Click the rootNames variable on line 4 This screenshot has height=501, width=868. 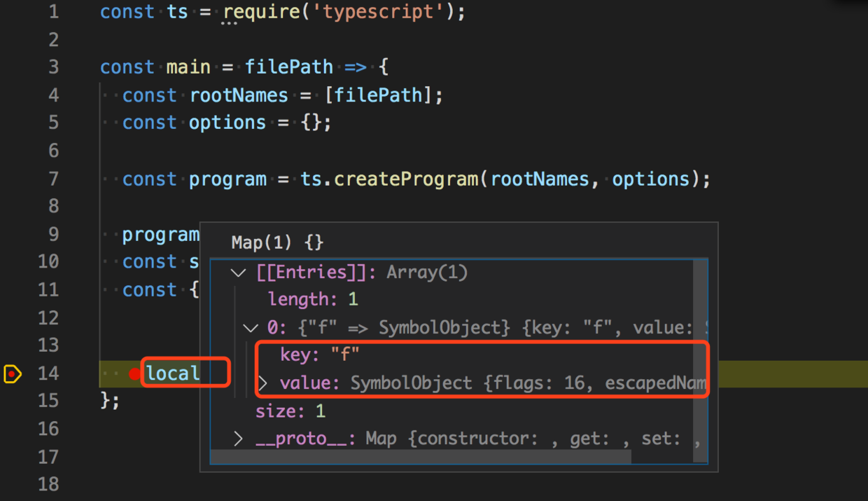coord(238,95)
